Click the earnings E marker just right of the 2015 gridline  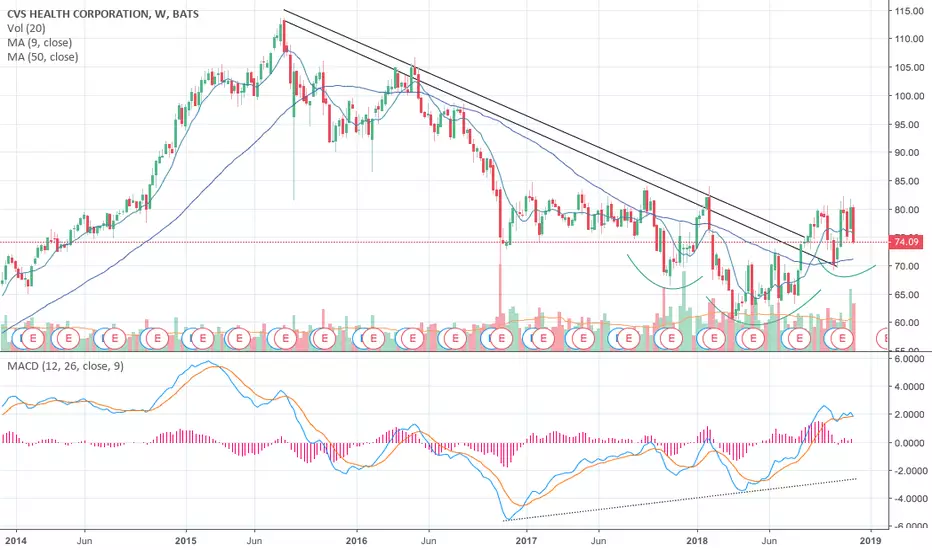click(x=203, y=338)
